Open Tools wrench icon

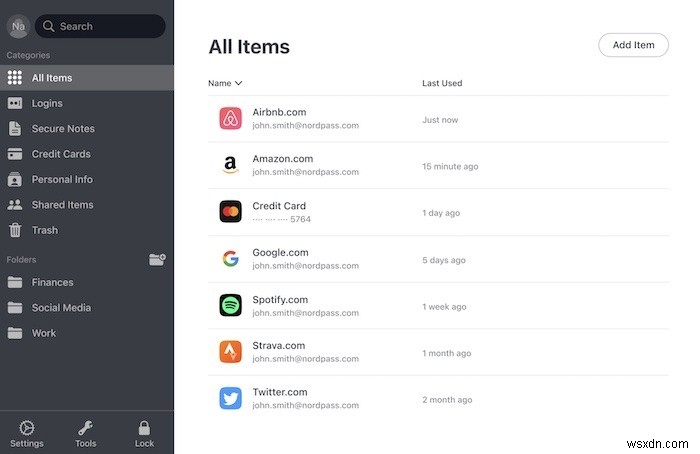[85, 428]
